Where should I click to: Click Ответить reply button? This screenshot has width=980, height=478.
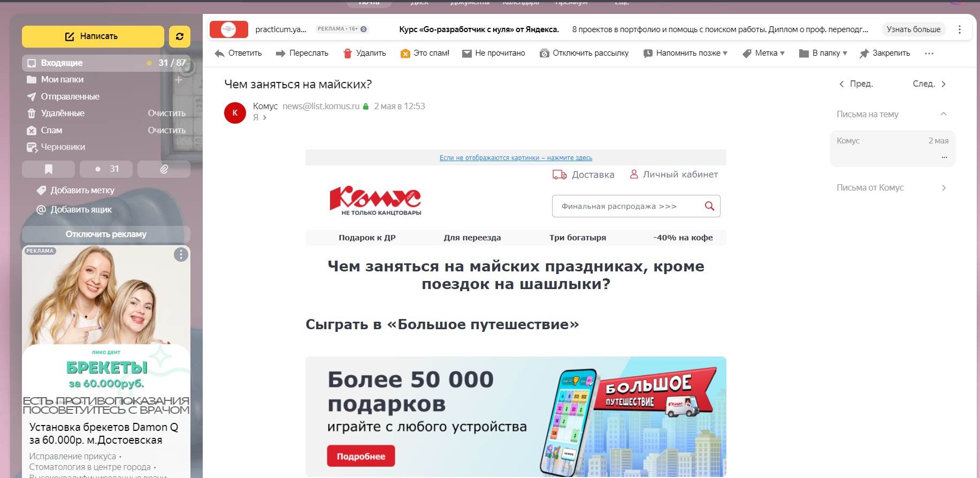238,53
